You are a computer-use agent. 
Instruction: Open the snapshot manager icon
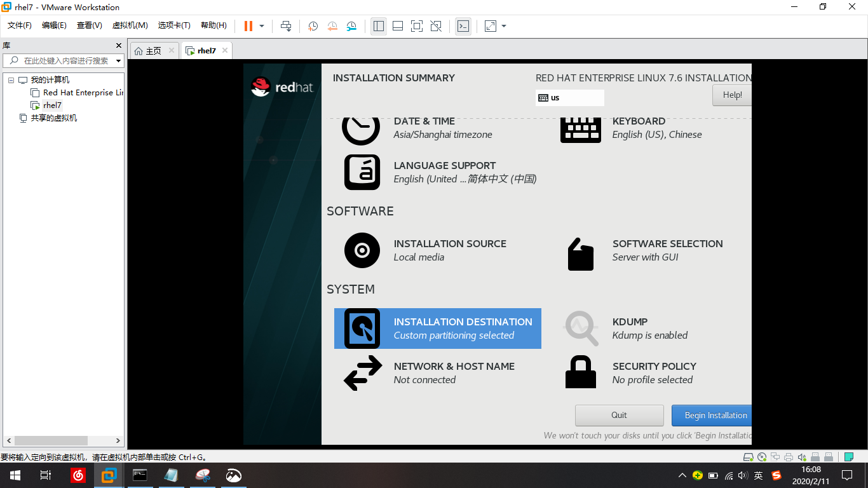click(351, 26)
